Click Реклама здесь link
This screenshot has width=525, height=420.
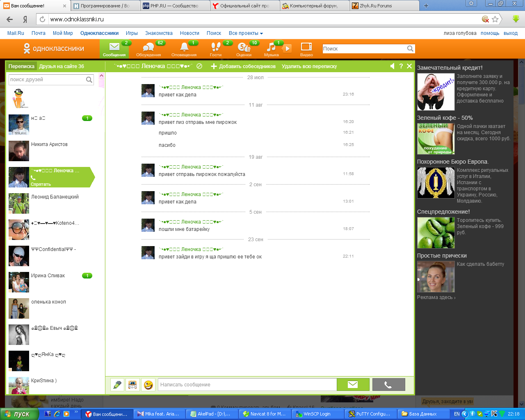(436, 297)
